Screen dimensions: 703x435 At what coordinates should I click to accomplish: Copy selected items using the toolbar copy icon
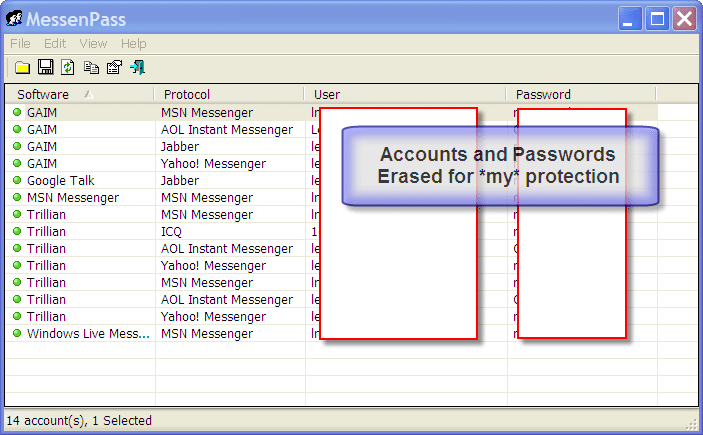tap(91, 68)
